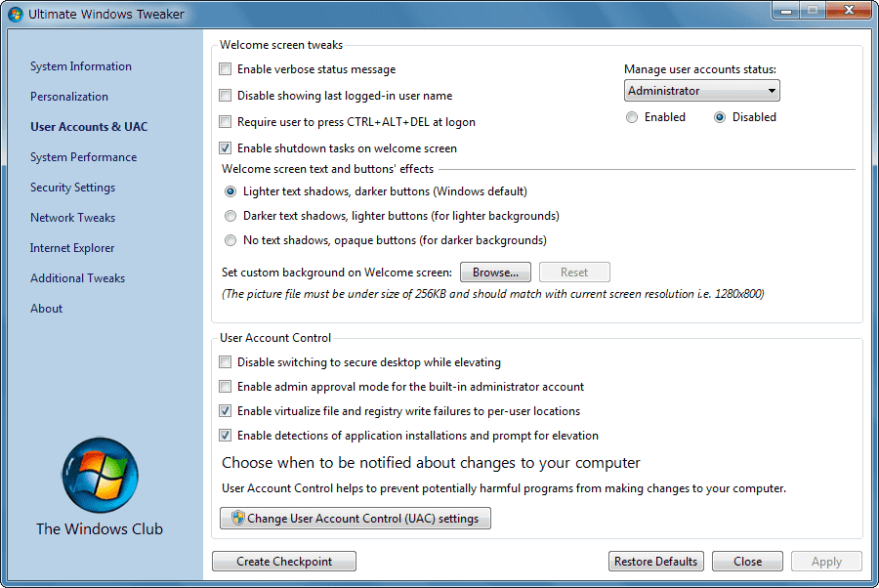
Task: Check Disable switching to secure desktop while elevating
Action: click(225, 362)
